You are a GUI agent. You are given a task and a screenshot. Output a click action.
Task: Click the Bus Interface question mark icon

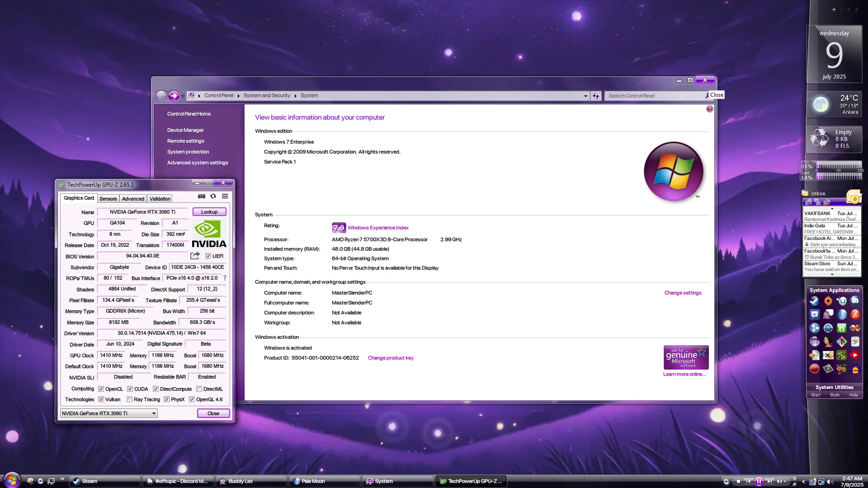tap(225, 278)
